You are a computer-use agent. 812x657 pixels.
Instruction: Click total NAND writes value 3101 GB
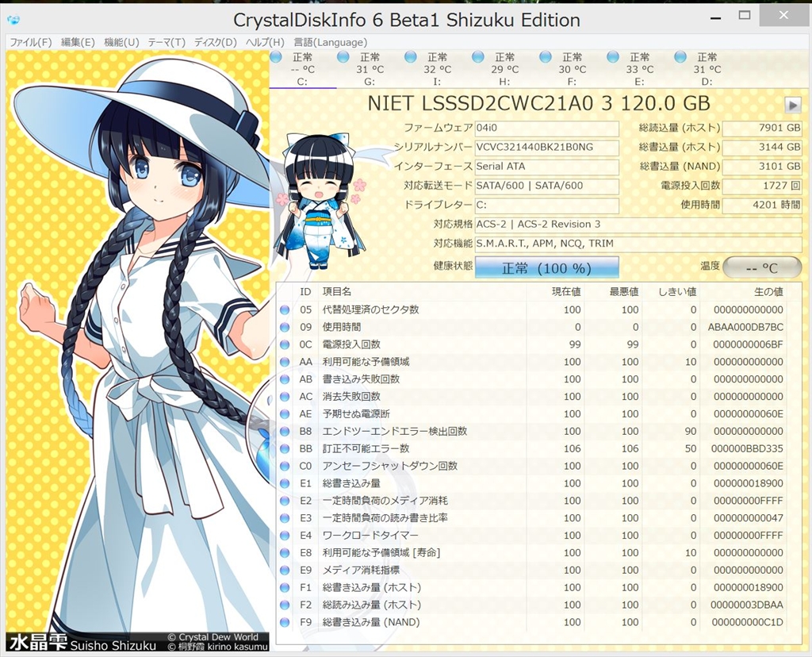pos(762,167)
